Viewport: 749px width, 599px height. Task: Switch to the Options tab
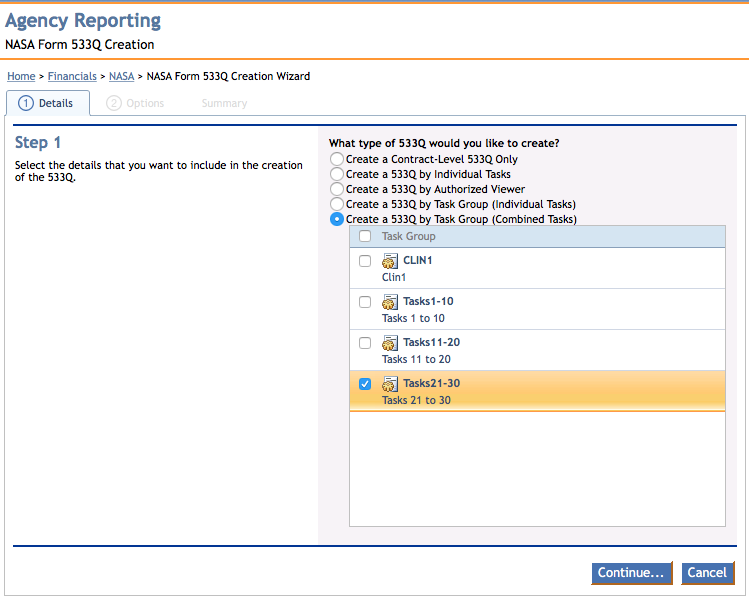136,103
